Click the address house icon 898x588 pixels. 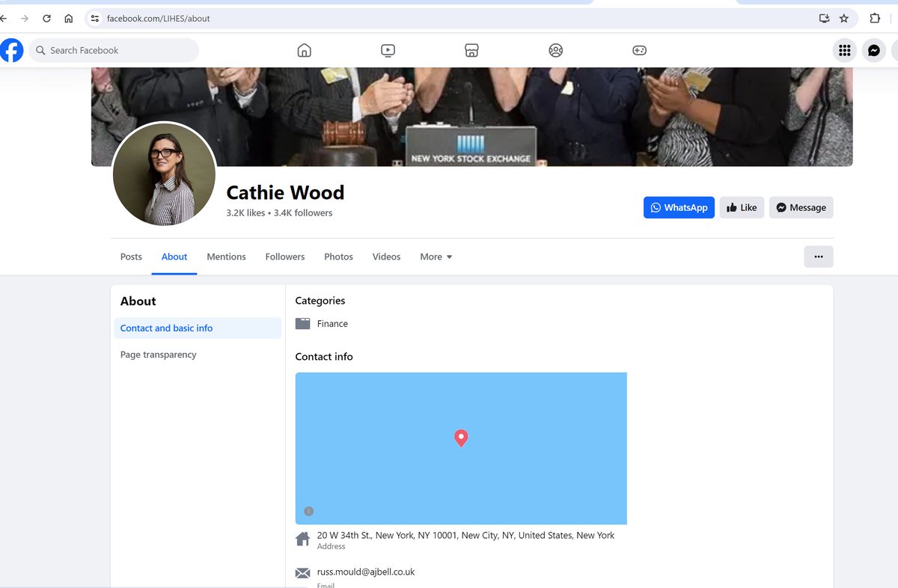coord(302,539)
